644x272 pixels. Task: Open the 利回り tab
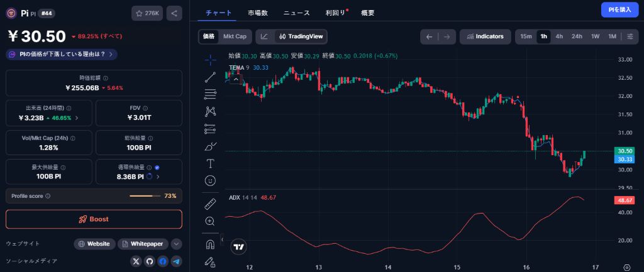(336, 13)
